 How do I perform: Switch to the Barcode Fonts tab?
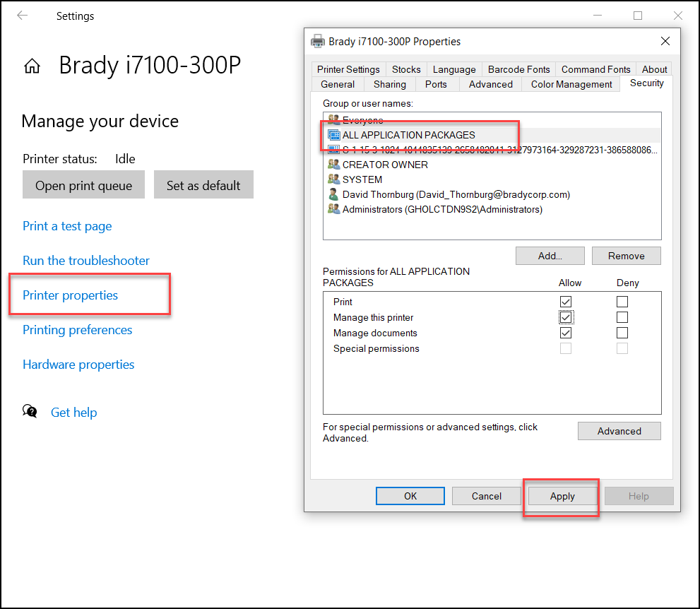pyautogui.click(x=518, y=69)
